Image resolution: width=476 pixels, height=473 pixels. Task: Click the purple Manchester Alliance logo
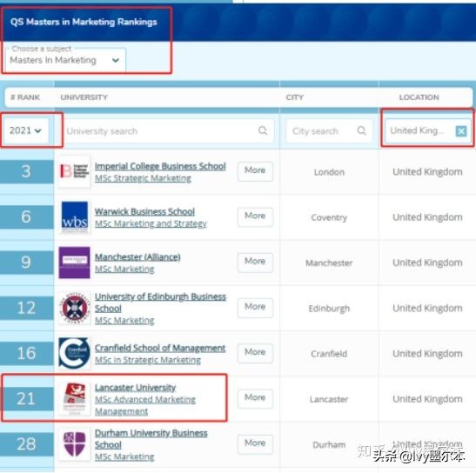[74, 263]
